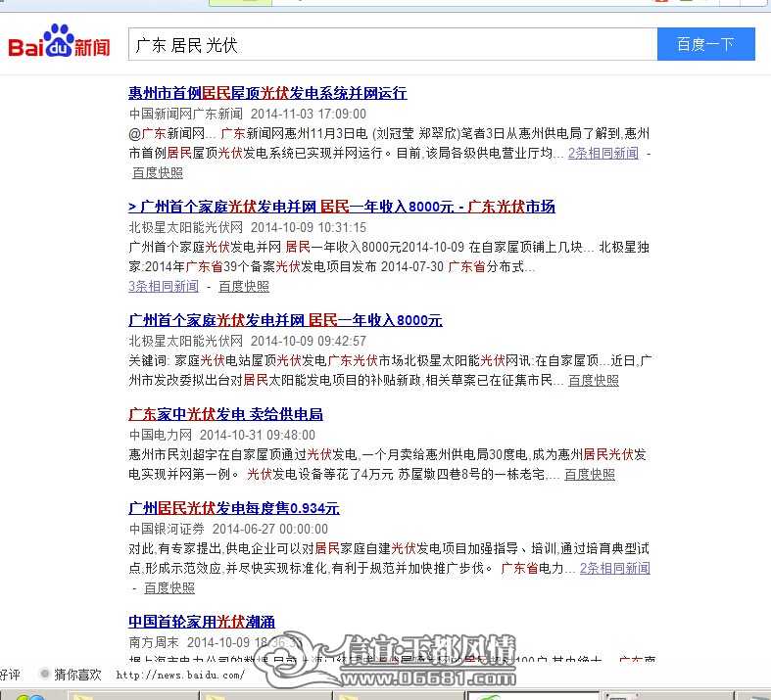Open headline 惠州市首例居民屋顶光伏发电系统并网运行
Viewport: 771px width, 700px height.
[267, 93]
